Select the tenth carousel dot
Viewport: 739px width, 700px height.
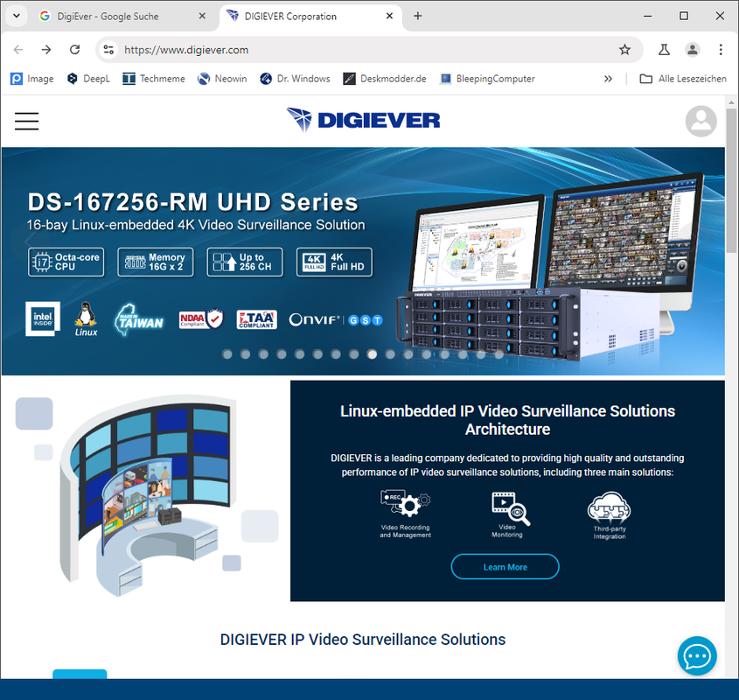pos(390,354)
